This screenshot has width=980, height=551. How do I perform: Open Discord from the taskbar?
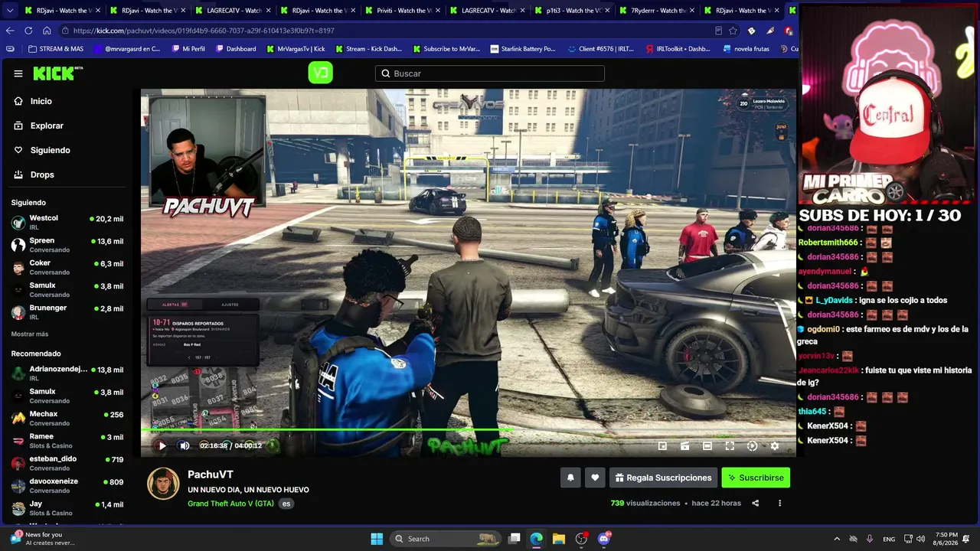point(604,539)
